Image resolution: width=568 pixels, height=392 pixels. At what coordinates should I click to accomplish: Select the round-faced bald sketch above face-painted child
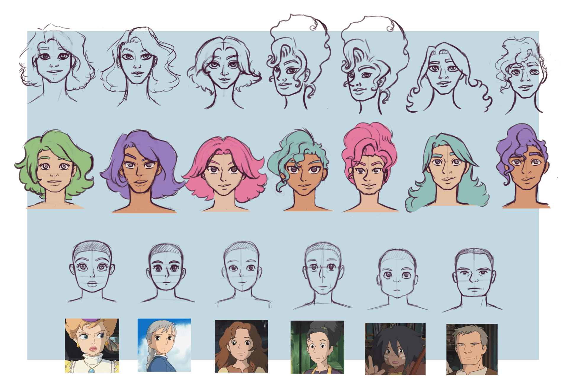[398, 279]
